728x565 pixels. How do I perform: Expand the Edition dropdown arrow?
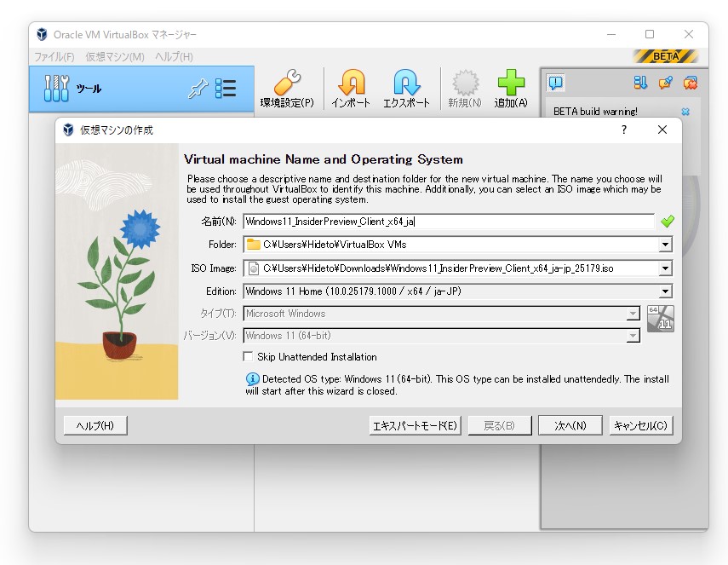point(665,291)
